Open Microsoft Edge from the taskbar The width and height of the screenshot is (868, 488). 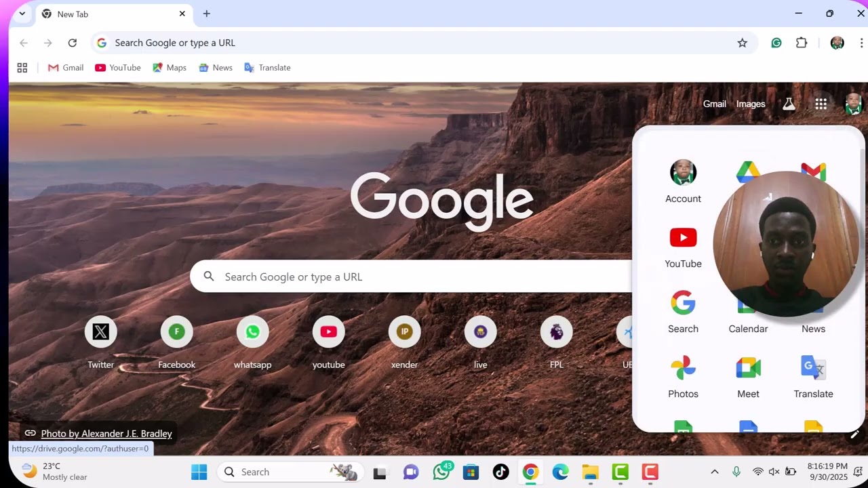coord(560,472)
